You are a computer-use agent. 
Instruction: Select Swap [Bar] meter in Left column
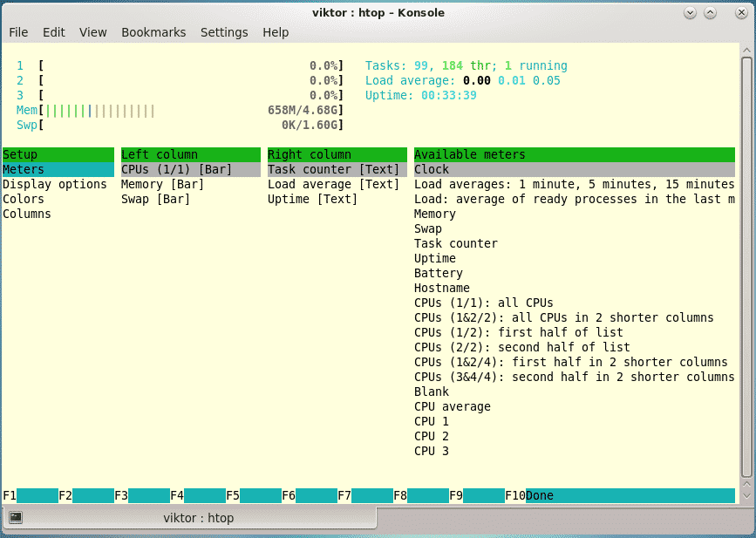[x=155, y=199]
